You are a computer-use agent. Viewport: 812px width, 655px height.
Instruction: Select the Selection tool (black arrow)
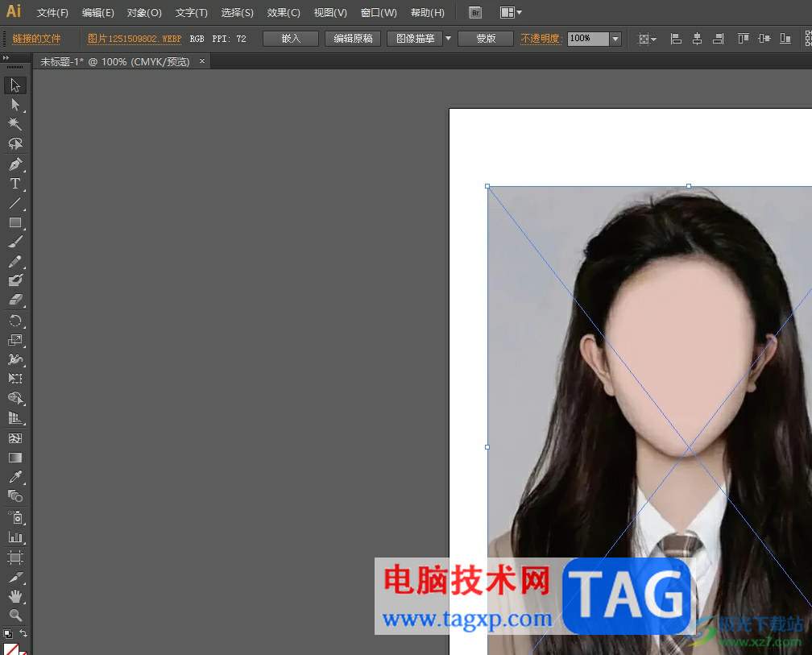point(15,85)
